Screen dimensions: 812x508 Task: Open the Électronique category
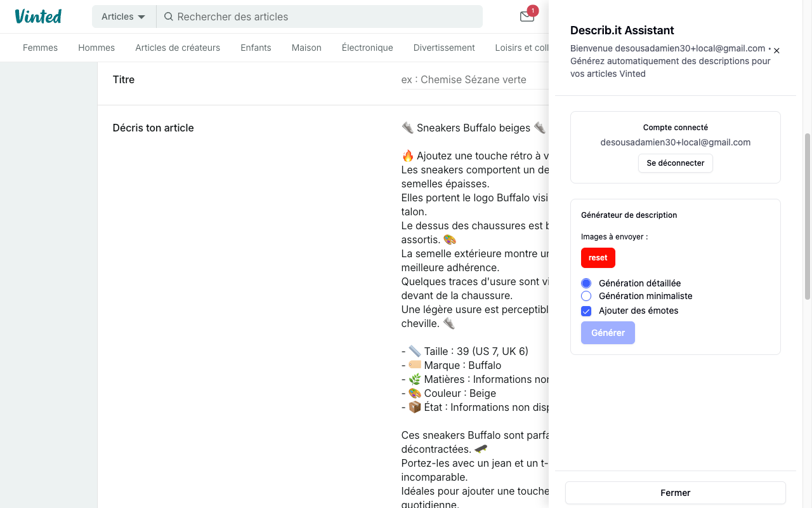pyautogui.click(x=367, y=48)
